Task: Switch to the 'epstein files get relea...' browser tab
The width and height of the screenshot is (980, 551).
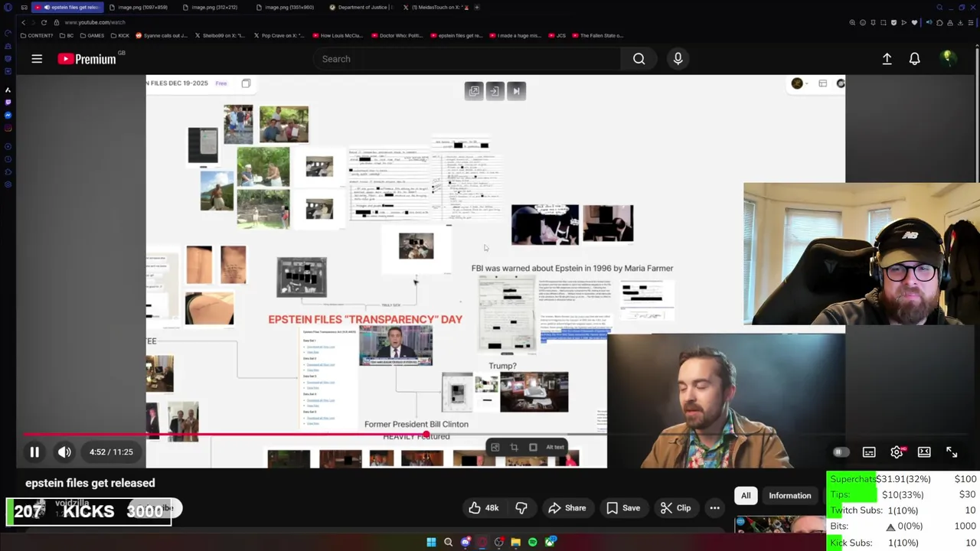Action: [67, 7]
